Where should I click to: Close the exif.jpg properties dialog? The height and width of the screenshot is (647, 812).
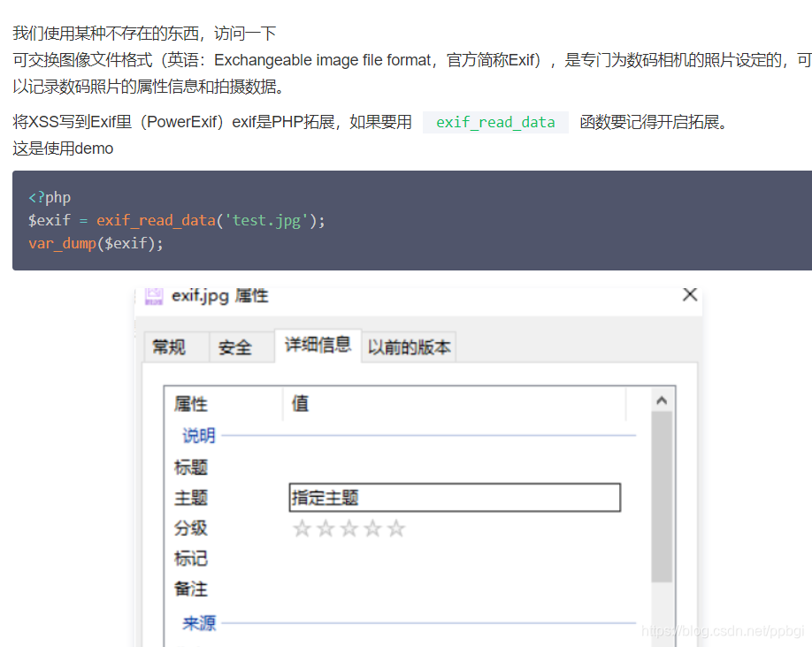click(x=689, y=295)
